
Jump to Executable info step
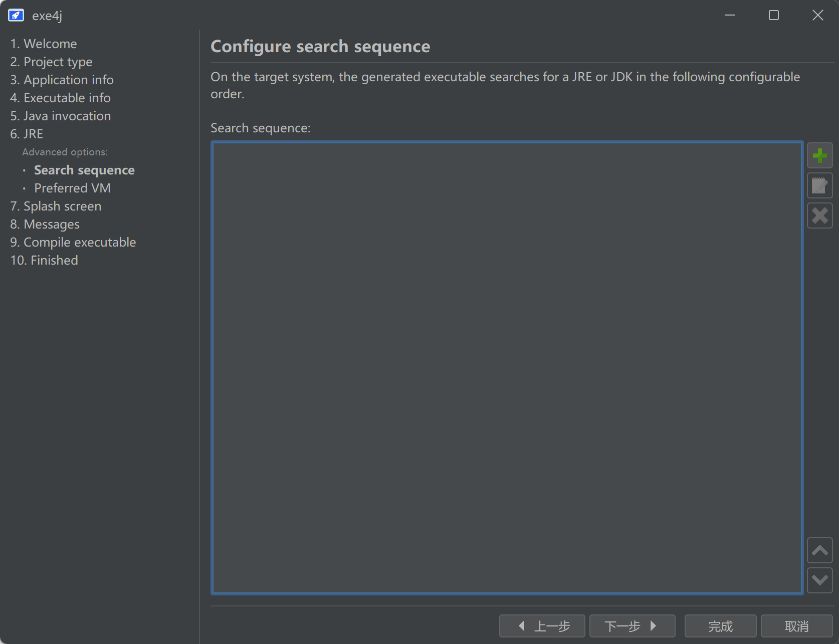[60, 98]
